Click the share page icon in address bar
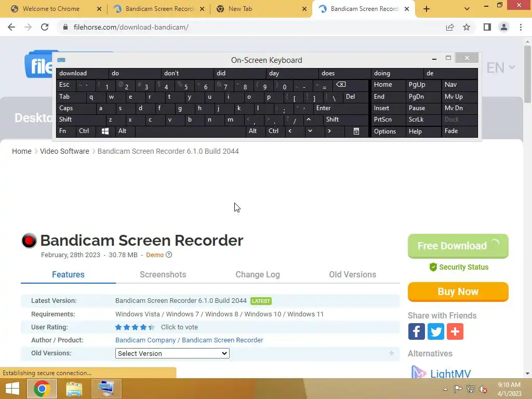The width and height of the screenshot is (532, 399). [450, 27]
